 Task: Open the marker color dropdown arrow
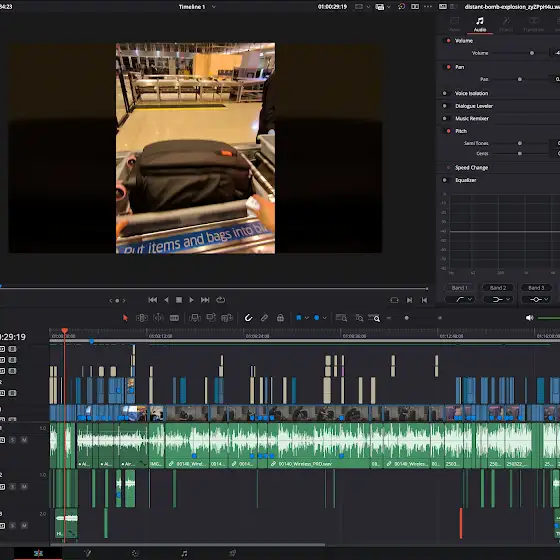click(x=324, y=318)
